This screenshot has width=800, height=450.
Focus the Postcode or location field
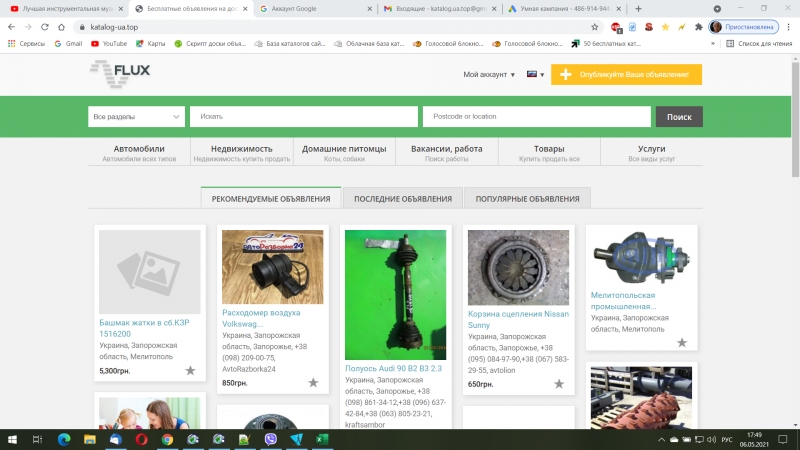[537, 117]
